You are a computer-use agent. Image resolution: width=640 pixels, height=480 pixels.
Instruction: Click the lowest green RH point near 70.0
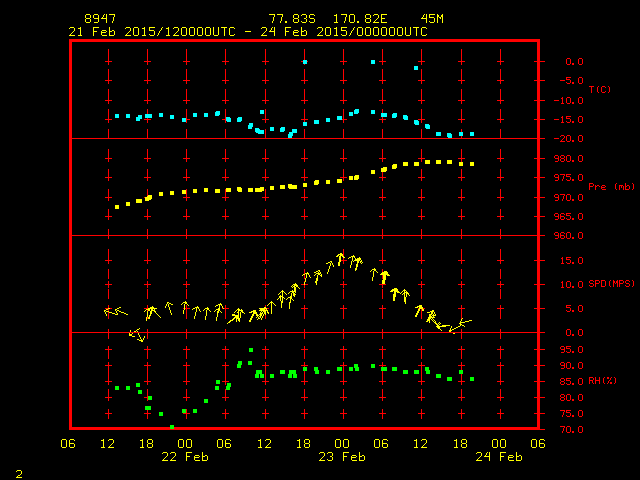click(172, 427)
